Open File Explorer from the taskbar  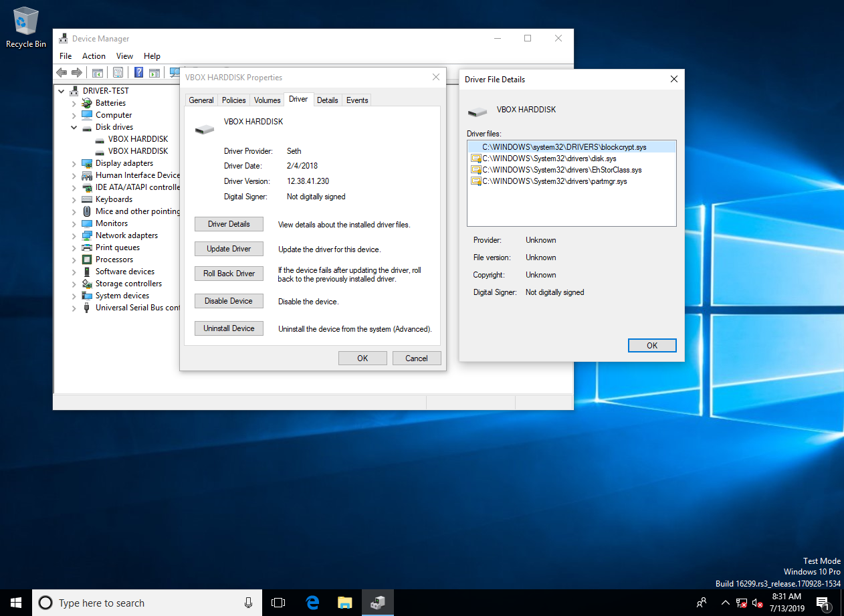(345, 603)
